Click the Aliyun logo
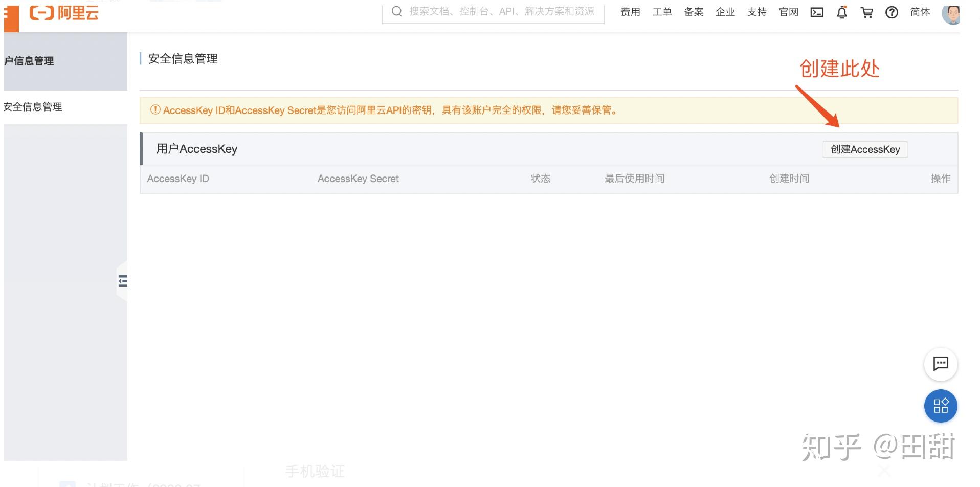 tap(64, 12)
